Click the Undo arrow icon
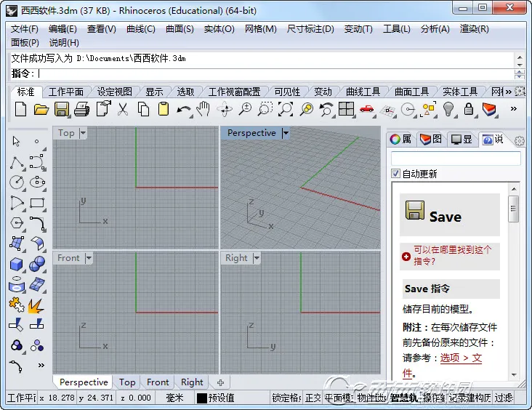This screenshot has width=532, height=410. point(184,110)
